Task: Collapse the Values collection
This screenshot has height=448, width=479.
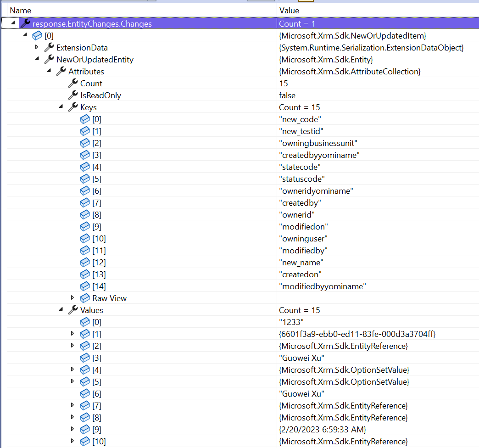Action: [x=61, y=309]
